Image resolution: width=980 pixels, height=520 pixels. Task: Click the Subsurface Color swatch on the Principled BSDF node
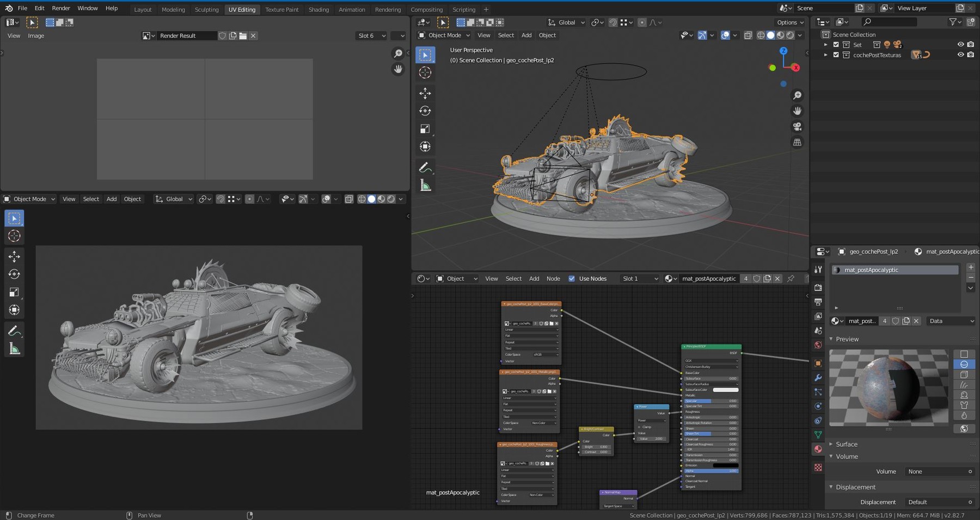pyautogui.click(x=726, y=389)
